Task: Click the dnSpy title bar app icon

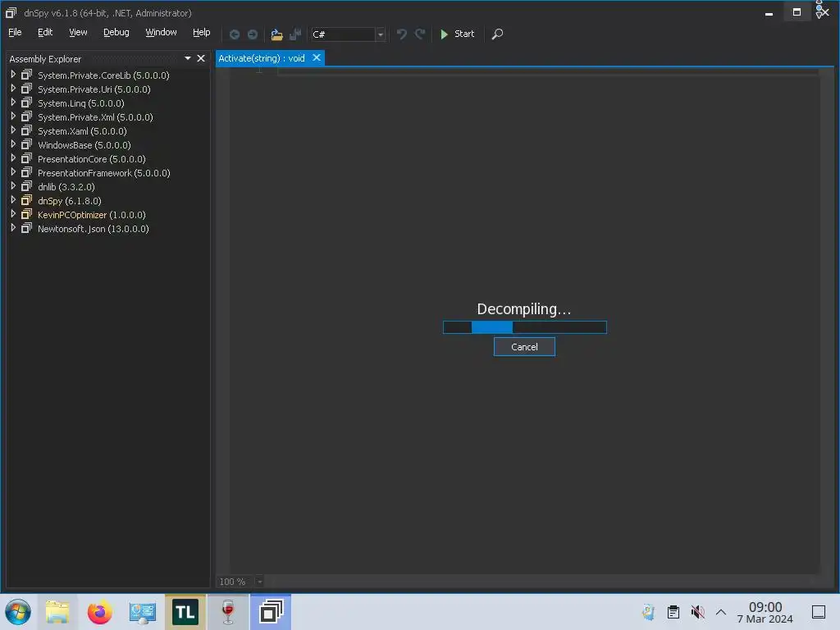Action: [x=11, y=12]
